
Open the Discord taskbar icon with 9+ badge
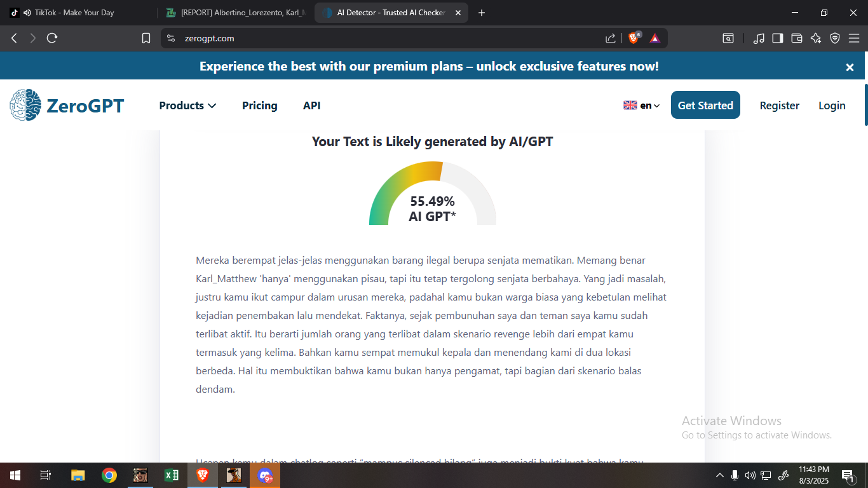point(265,475)
